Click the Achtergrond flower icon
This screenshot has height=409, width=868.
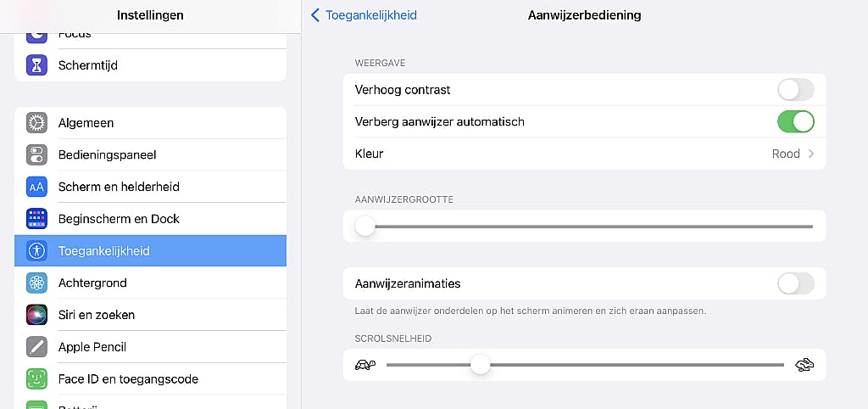point(36,283)
